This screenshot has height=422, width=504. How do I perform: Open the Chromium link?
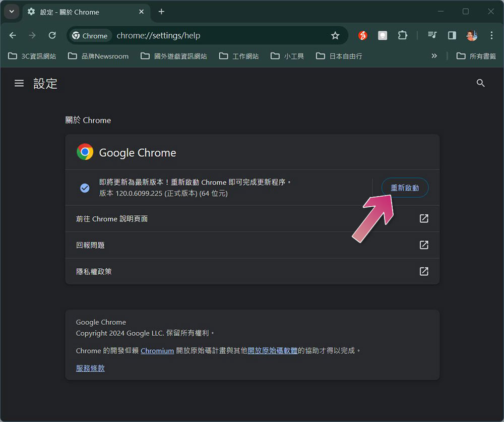[x=157, y=350]
